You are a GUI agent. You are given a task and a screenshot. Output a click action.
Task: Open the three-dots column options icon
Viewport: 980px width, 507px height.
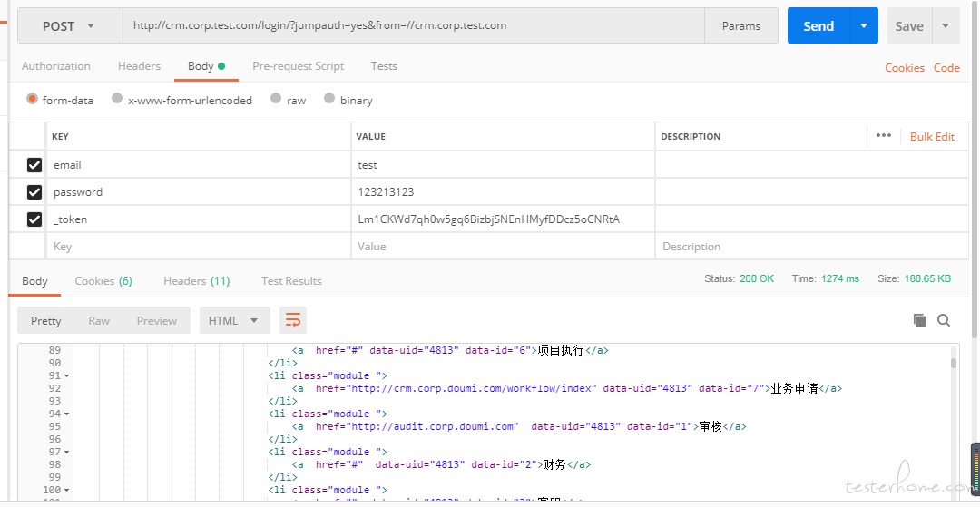[x=883, y=135]
